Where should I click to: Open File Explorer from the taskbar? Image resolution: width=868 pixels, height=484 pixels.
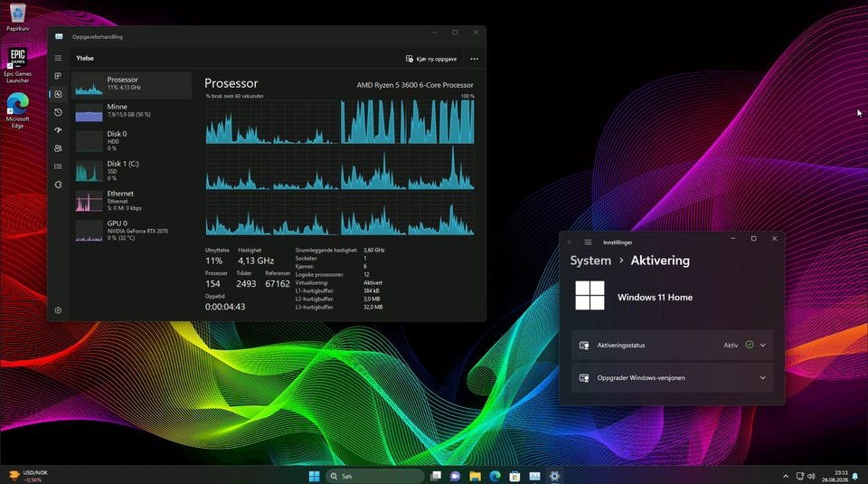point(475,476)
